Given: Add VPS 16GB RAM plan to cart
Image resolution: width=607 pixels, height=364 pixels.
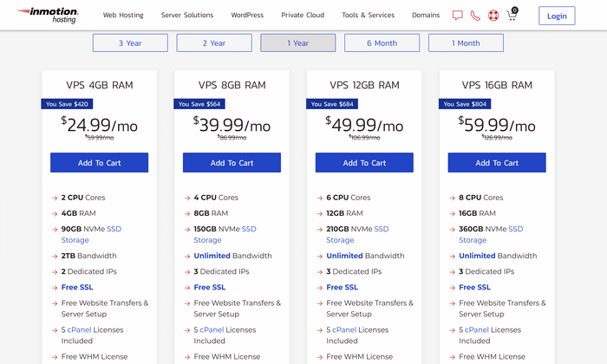Looking at the screenshot, I should (497, 163).
